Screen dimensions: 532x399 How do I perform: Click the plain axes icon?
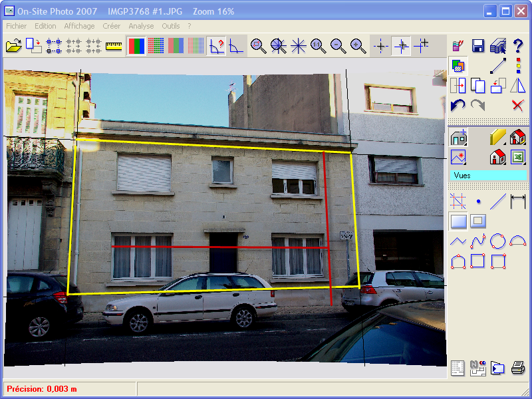point(236,46)
